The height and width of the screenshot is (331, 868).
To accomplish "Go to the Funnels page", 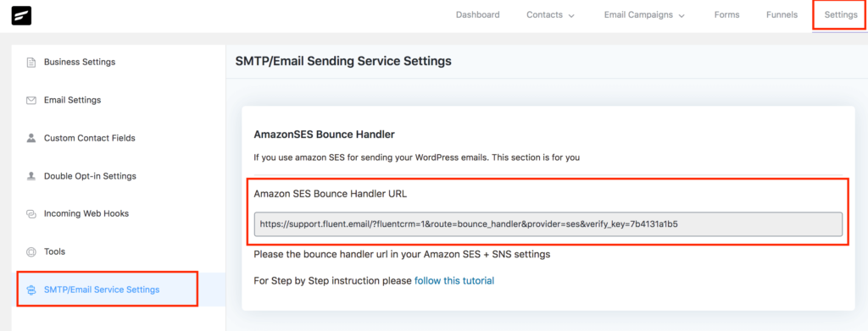I will (x=782, y=15).
